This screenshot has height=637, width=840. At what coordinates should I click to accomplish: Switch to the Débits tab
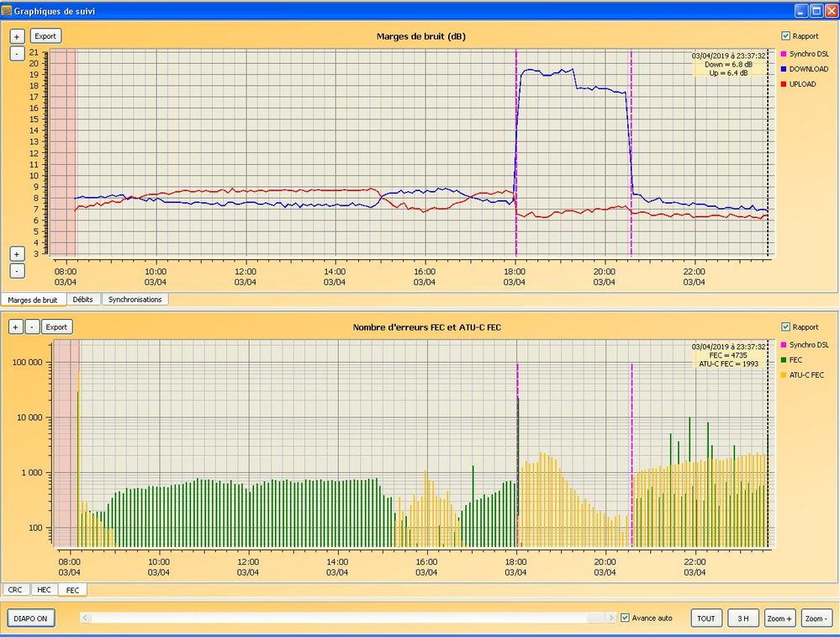pyautogui.click(x=82, y=300)
